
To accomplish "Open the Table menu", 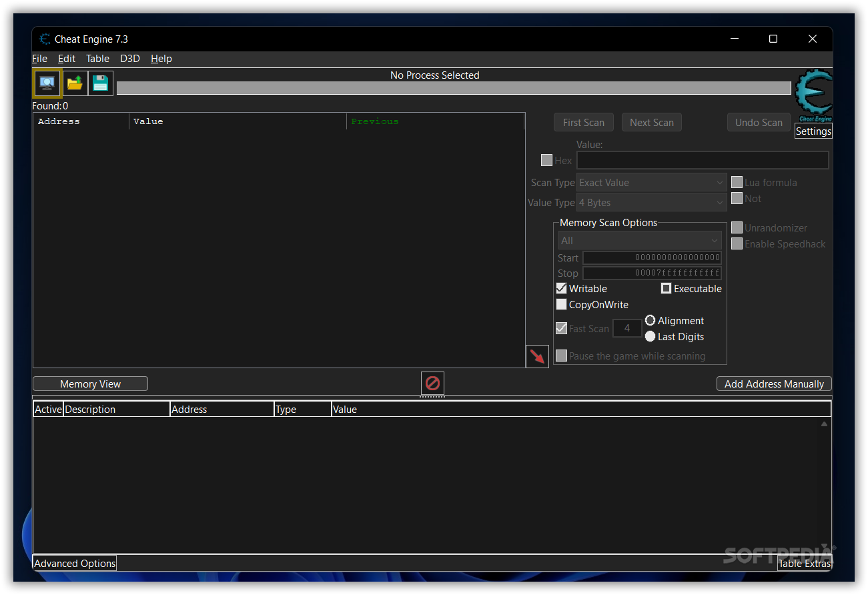I will [97, 59].
